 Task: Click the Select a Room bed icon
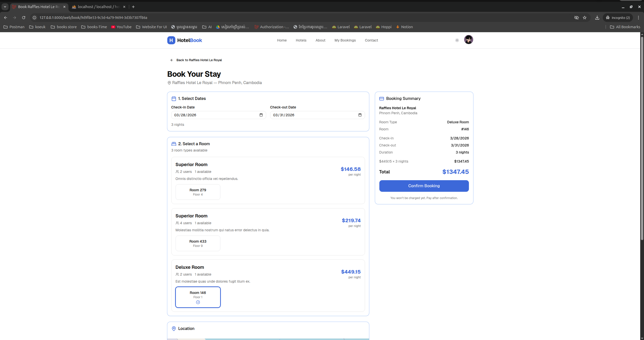[x=174, y=144]
